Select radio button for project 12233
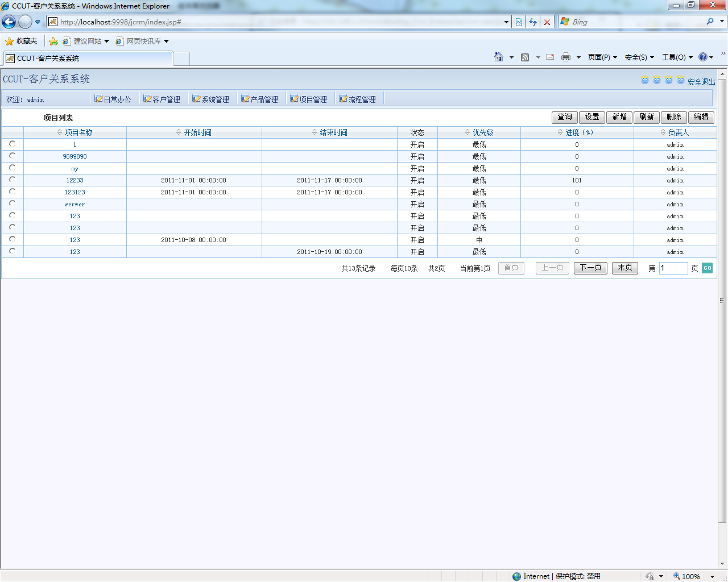728x582 pixels. coord(13,180)
